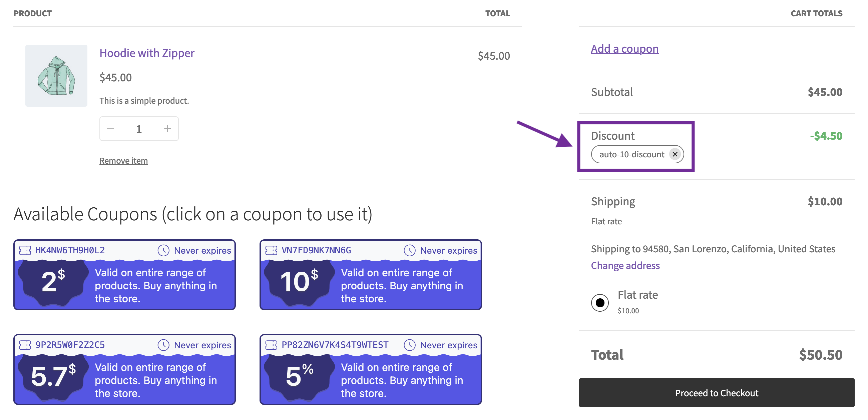Image resolution: width=868 pixels, height=420 pixels.
Task: Click the ticket icon on coupon PP82ZN6V7K4S4T9WTEST
Action: pyautogui.click(x=272, y=345)
